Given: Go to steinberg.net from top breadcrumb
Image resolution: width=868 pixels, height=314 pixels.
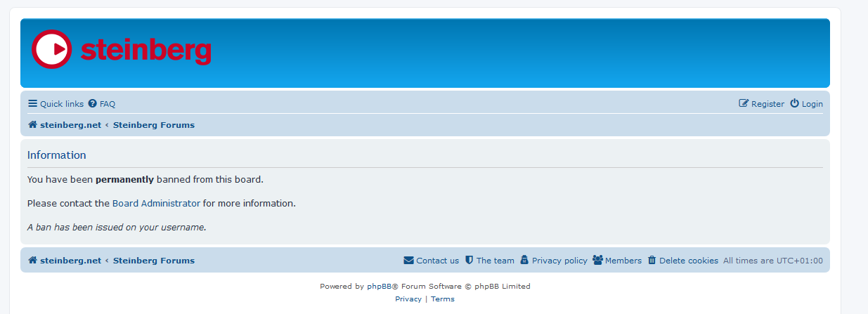Looking at the screenshot, I should point(65,125).
